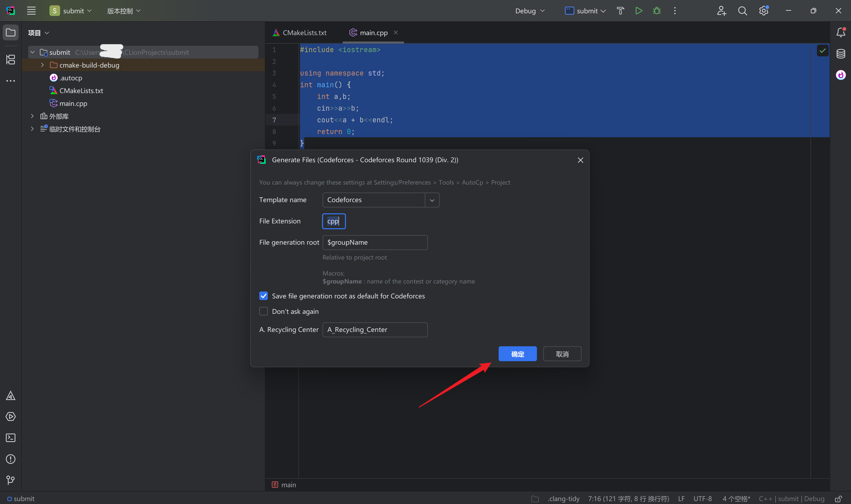Open the 版本控制 menu
The image size is (851, 504).
124,11
